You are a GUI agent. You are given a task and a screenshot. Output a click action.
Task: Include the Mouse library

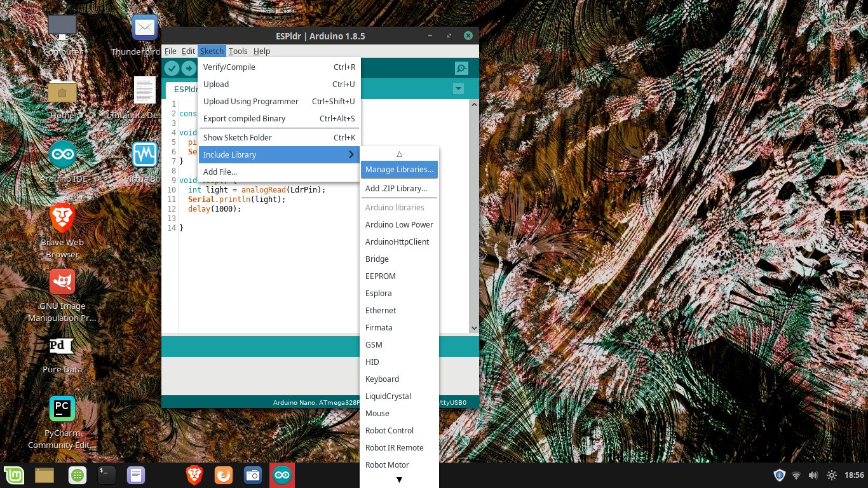tap(399, 413)
